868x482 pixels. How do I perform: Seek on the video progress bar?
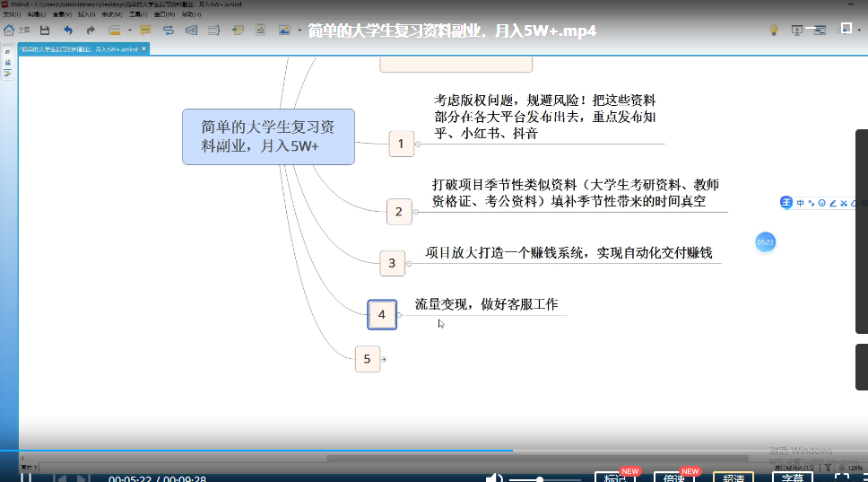(x=434, y=451)
